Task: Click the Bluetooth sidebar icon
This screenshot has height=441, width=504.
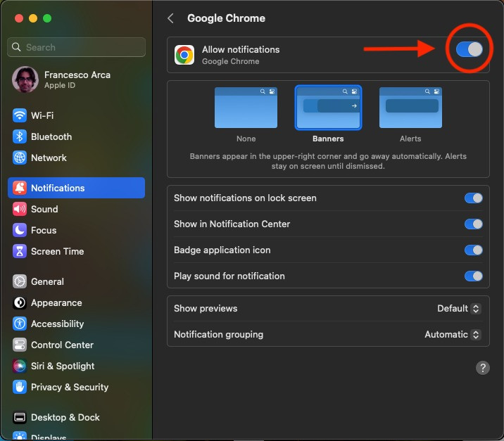Action: coord(20,136)
